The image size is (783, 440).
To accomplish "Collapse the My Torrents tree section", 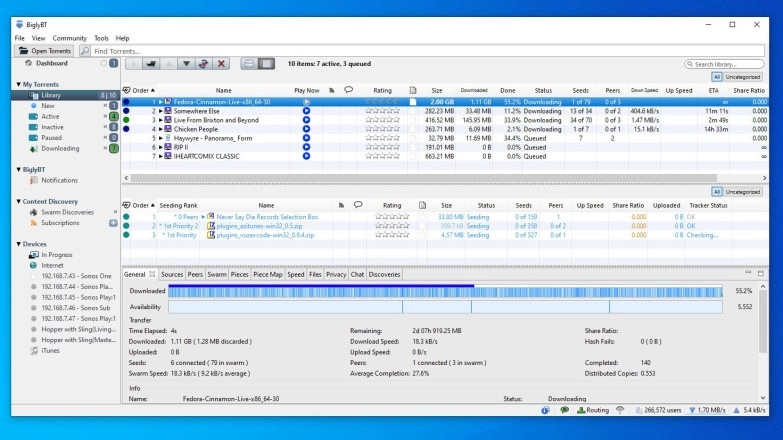I will tap(18, 84).
